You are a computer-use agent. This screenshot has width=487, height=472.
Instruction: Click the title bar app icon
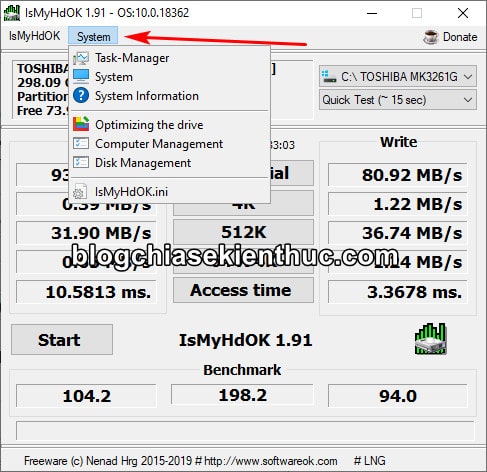(x=12, y=13)
